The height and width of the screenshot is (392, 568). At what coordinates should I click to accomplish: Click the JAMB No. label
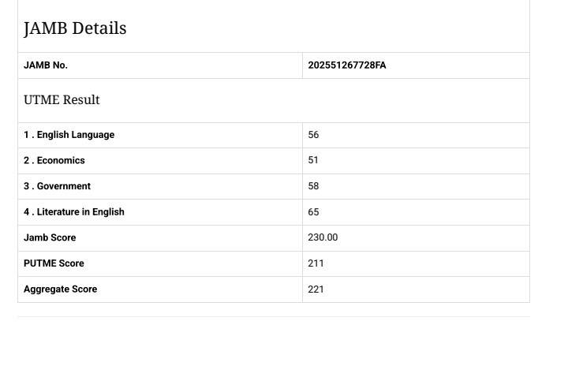[46, 65]
